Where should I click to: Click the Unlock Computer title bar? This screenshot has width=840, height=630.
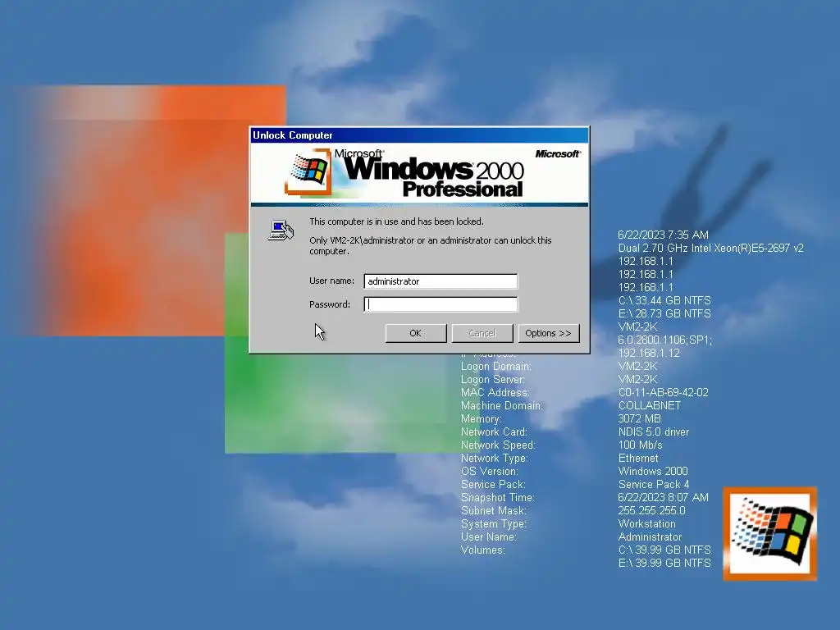coord(419,135)
